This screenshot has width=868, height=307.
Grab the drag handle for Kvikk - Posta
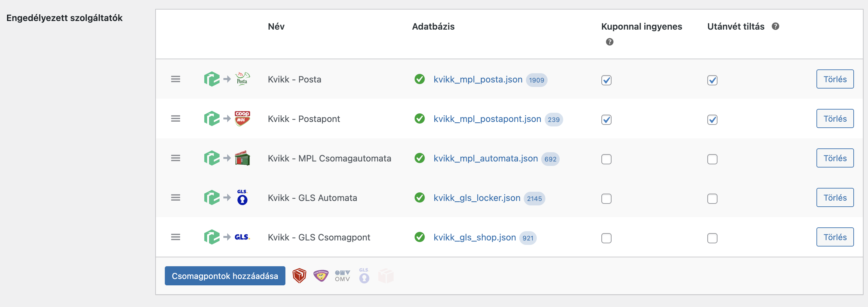(176, 79)
